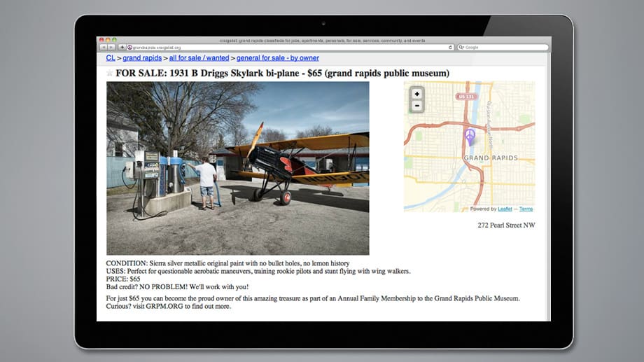The width and height of the screenshot is (644, 362).
Task: Click the grandrapids.craigslist.org address bar
Action: click(x=280, y=48)
